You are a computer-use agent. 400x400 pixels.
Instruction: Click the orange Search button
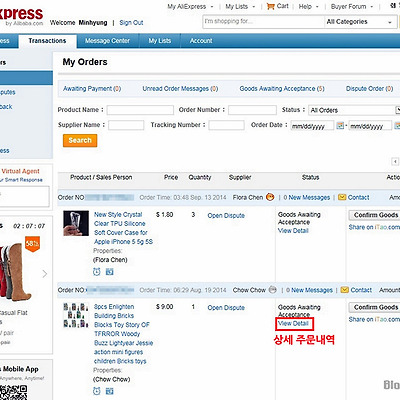80,140
